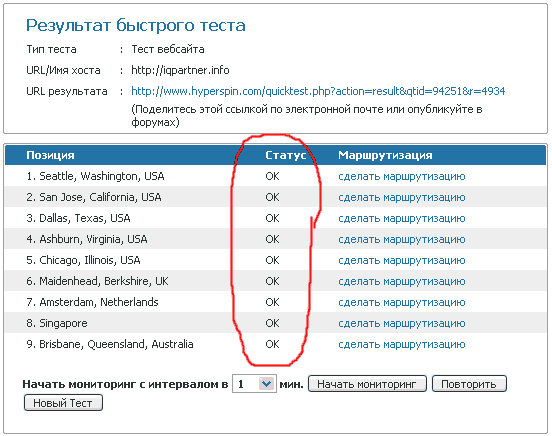Click сделать маршрутизацию for Ashburn, Virginia
The image size is (552, 436).
click(402, 239)
